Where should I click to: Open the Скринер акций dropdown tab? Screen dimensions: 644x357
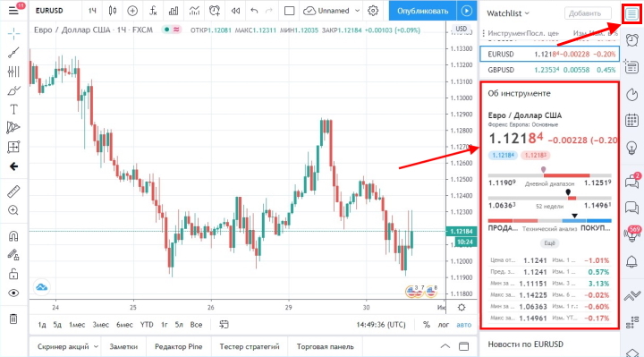68,347
